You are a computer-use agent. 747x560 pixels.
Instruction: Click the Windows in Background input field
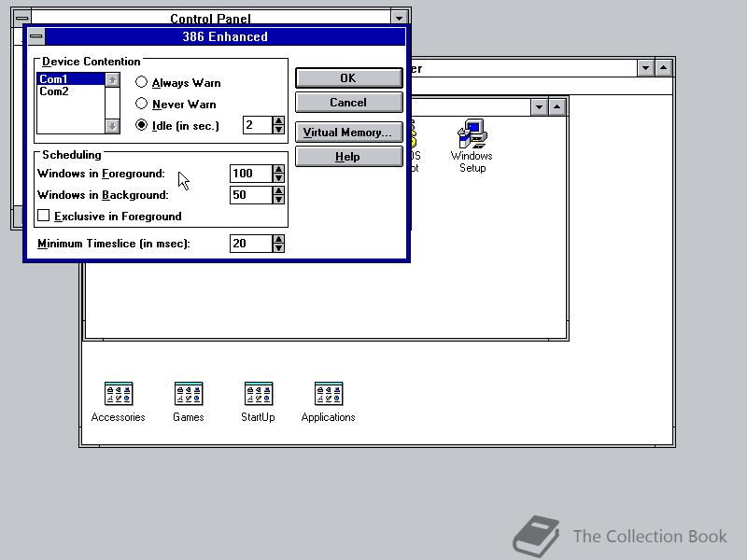pos(251,195)
